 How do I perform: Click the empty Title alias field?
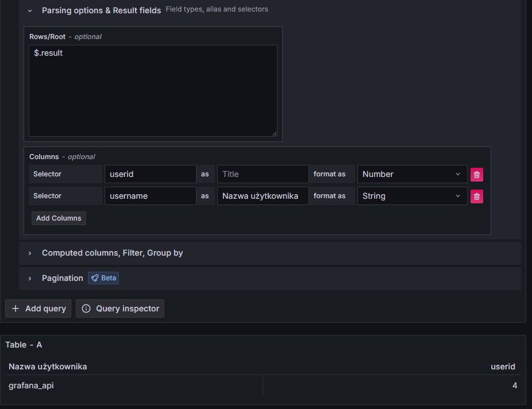point(263,174)
